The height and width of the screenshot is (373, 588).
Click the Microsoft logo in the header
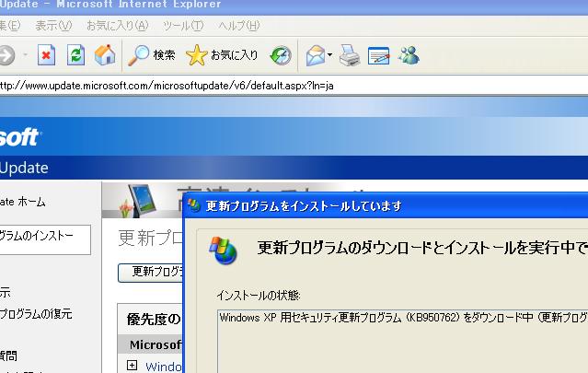click(x=20, y=137)
